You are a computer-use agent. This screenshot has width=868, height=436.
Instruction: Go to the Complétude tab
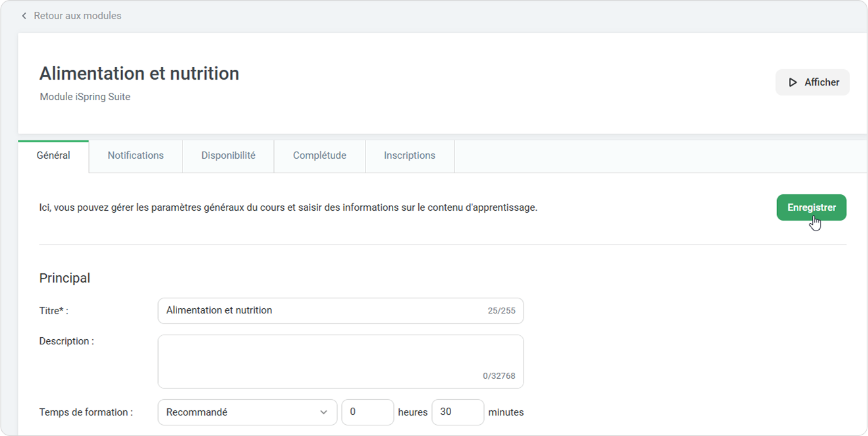(319, 156)
